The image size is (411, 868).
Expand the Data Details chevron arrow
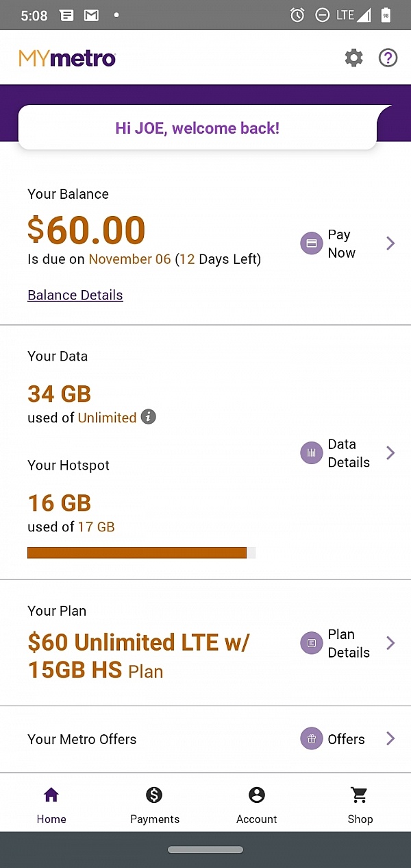tap(390, 453)
